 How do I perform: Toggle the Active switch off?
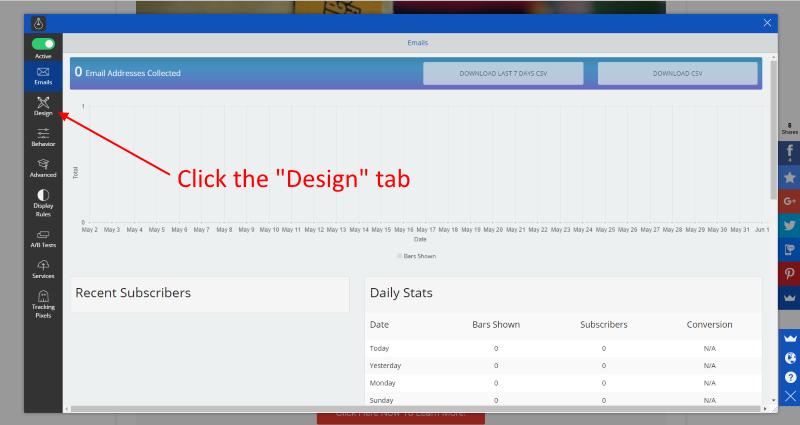pos(43,44)
